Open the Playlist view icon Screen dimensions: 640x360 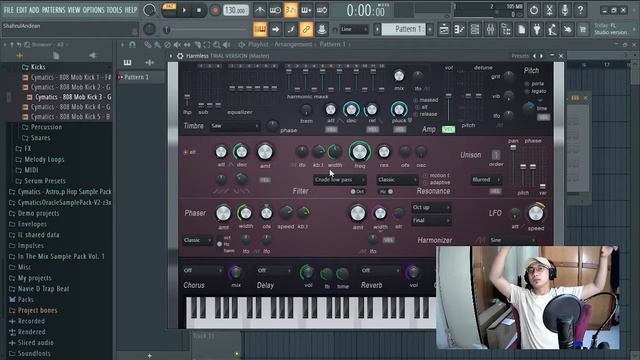[x=444, y=29]
